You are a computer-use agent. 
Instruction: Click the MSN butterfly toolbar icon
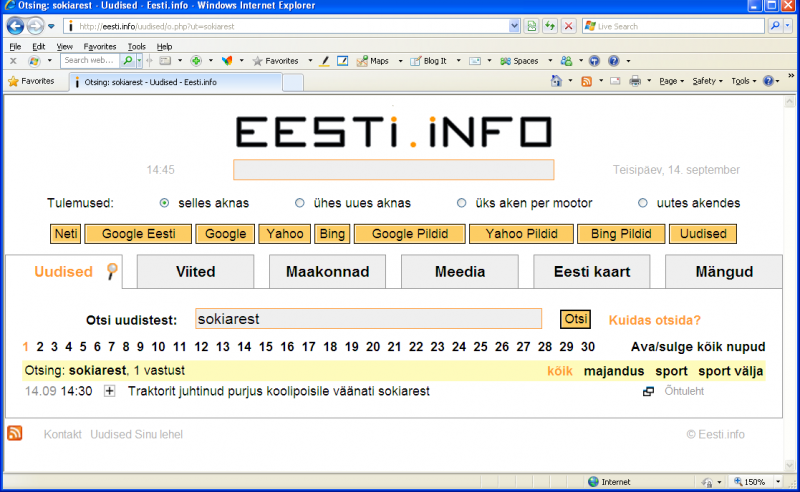(x=227, y=61)
